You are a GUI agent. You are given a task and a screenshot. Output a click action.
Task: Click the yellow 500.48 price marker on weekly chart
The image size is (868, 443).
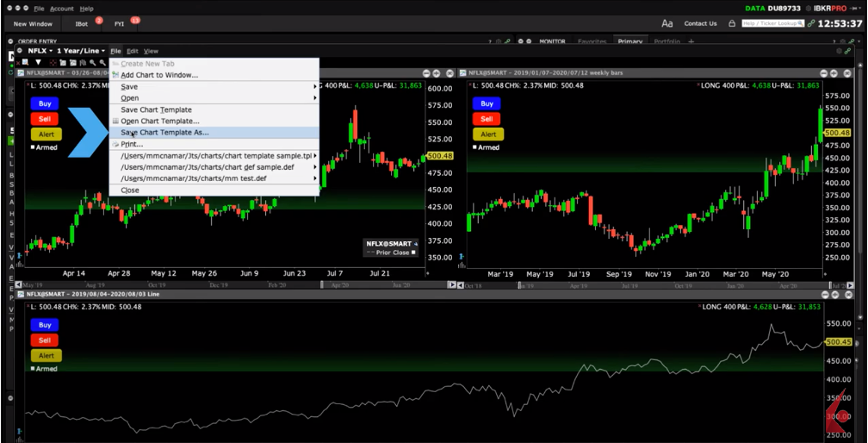point(837,133)
